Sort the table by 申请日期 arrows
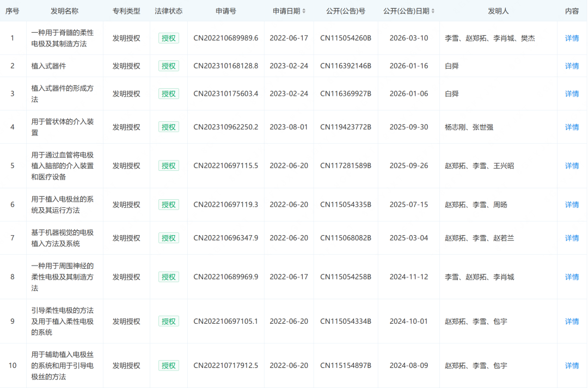 pos(304,11)
